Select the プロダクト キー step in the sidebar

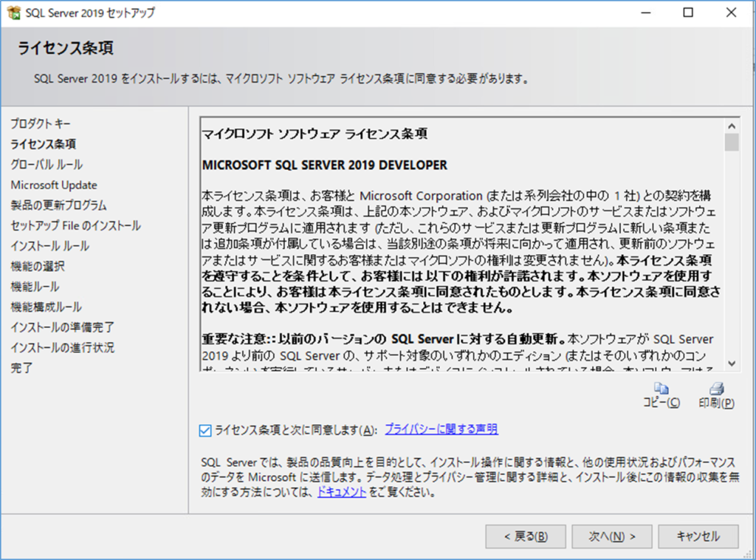coord(41,123)
